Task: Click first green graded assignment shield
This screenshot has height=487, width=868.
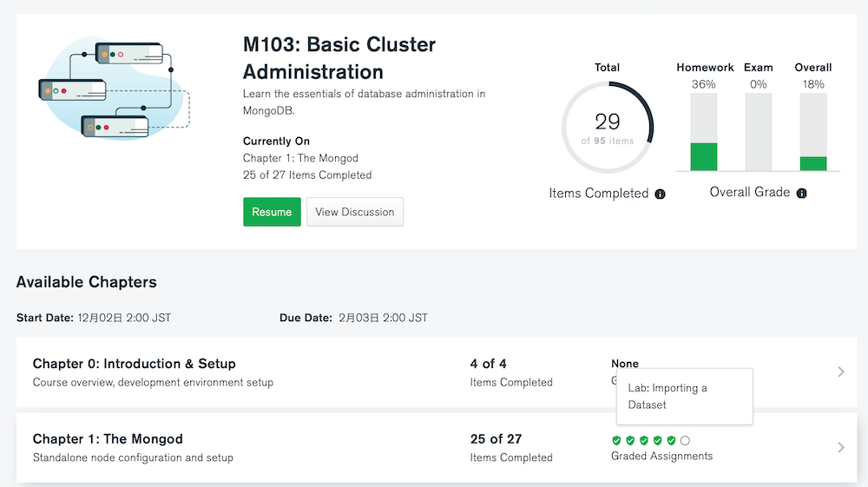Action: (616, 440)
